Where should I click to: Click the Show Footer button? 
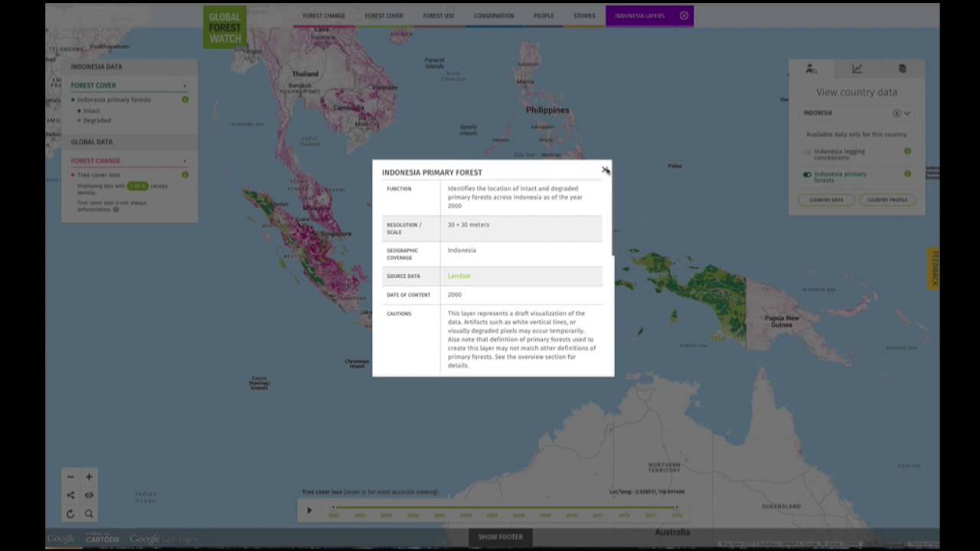point(501,536)
